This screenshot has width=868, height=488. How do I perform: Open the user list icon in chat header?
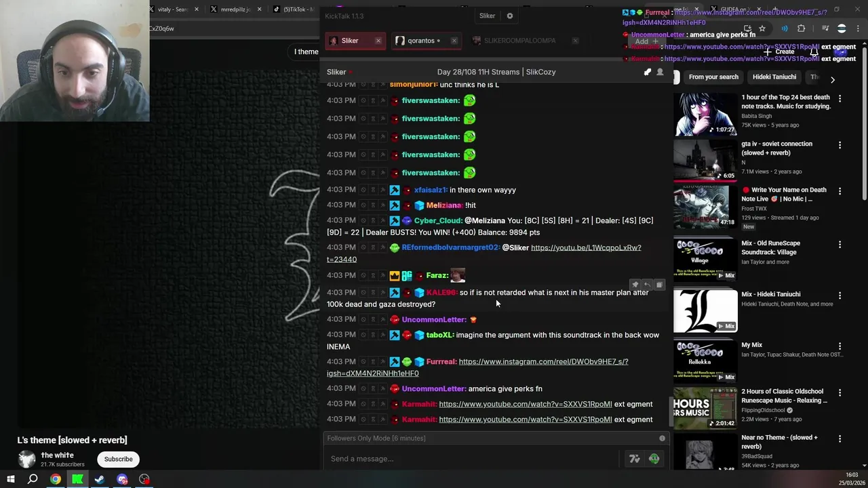click(660, 72)
